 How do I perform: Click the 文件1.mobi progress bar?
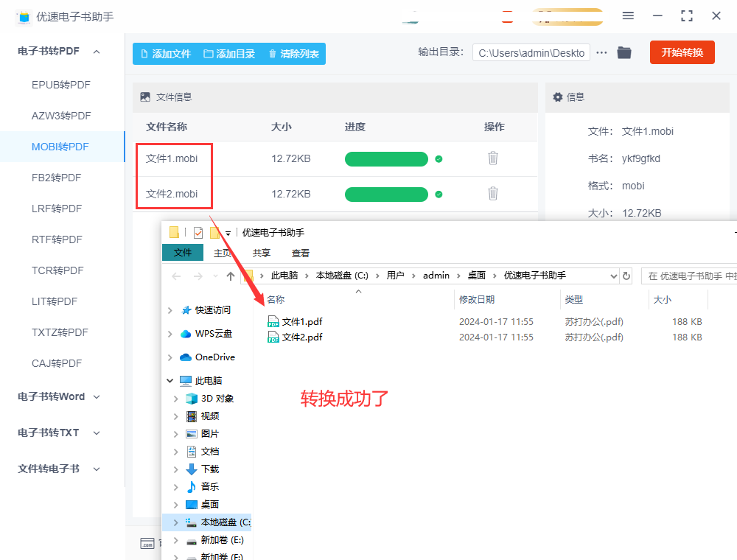(x=386, y=159)
